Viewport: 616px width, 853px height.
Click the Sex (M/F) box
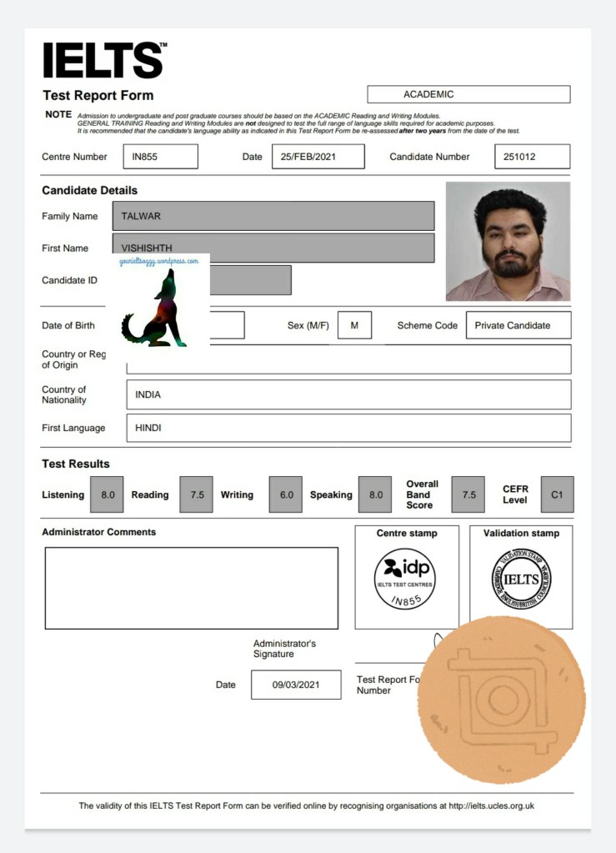(x=354, y=325)
